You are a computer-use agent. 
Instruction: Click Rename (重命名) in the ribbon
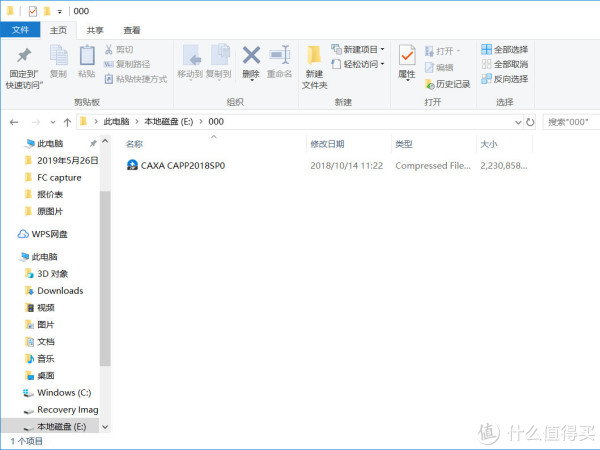pyautogui.click(x=279, y=61)
